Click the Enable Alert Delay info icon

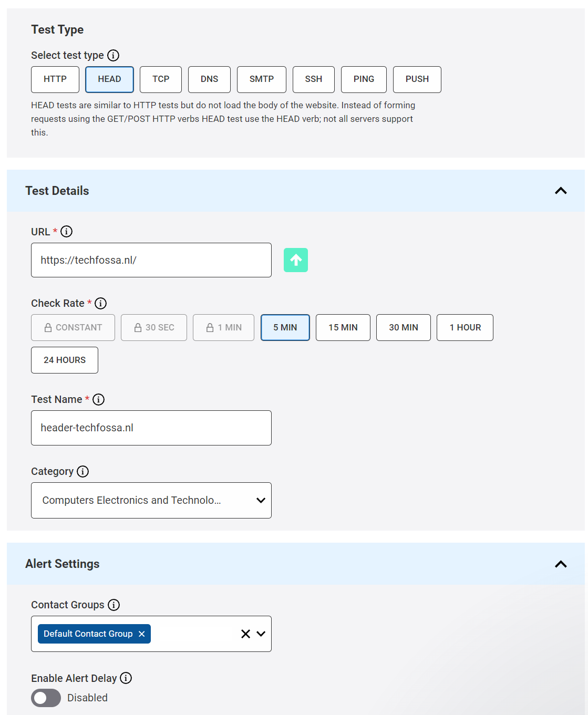click(126, 678)
